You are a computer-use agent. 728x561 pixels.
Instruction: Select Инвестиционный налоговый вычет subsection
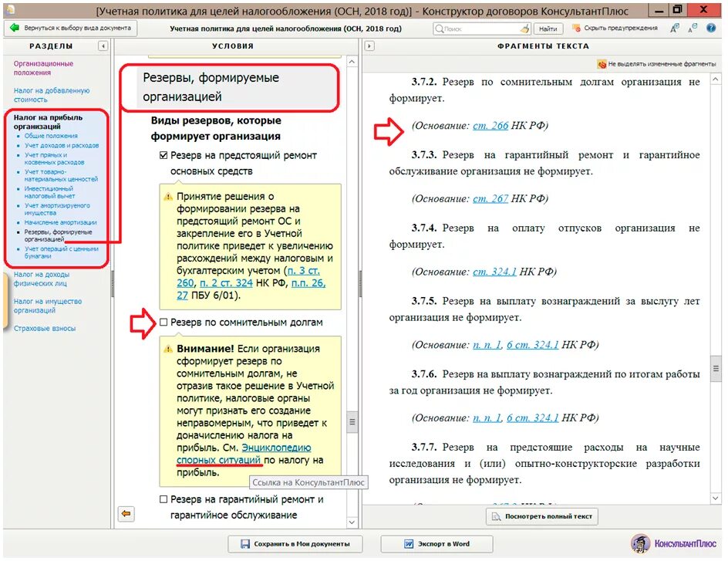pos(49,192)
